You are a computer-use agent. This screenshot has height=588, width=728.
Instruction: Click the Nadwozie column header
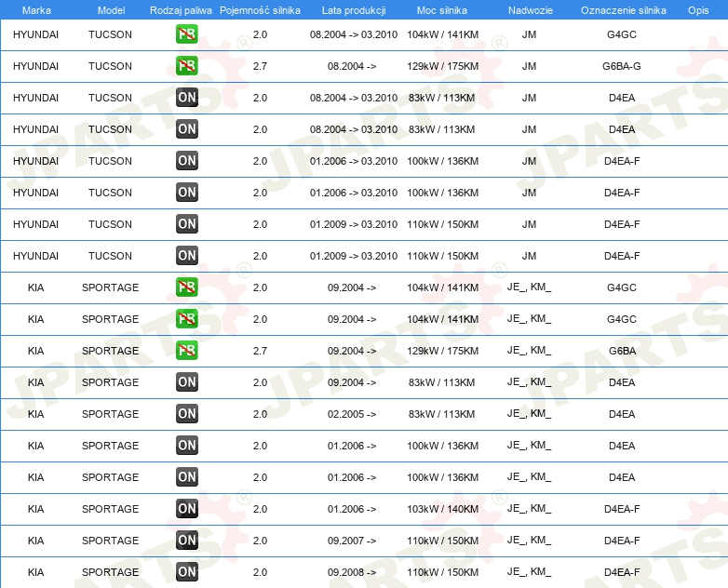(x=531, y=10)
